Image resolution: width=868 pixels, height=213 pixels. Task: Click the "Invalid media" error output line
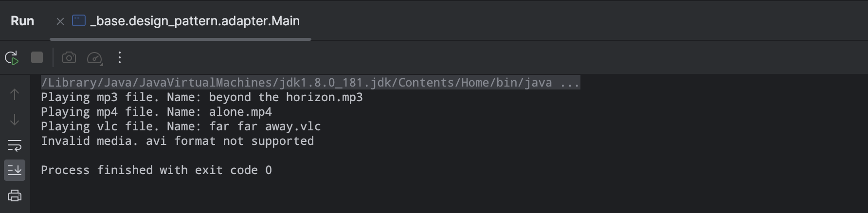point(177,142)
